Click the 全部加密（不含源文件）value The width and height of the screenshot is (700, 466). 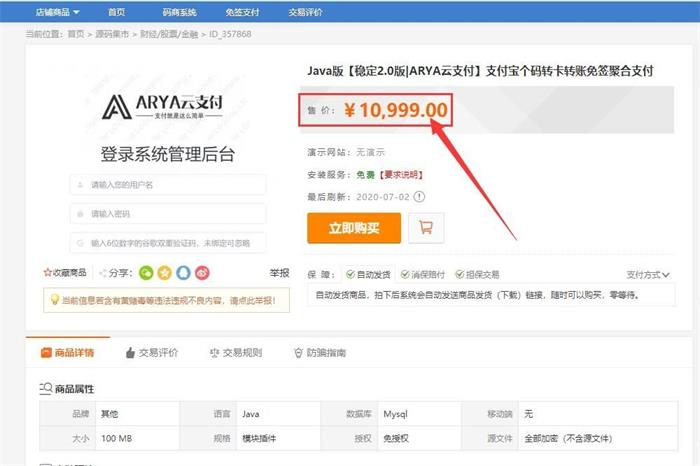[568, 438]
